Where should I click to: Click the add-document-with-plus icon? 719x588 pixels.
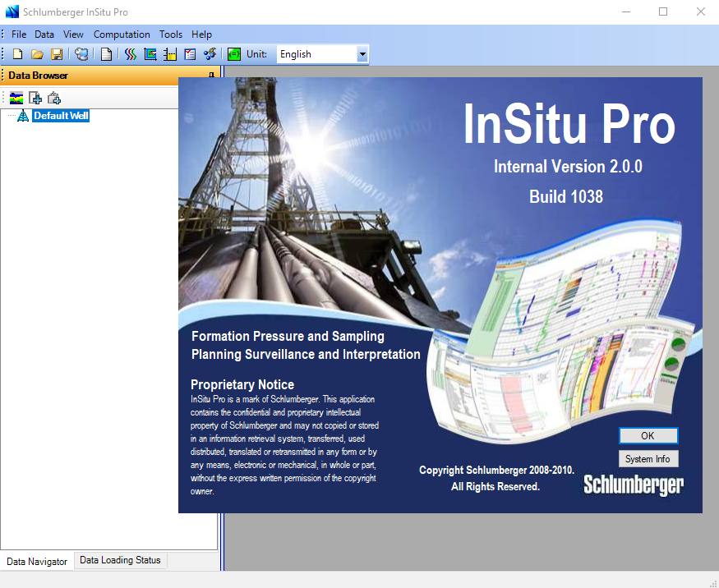click(x=35, y=98)
